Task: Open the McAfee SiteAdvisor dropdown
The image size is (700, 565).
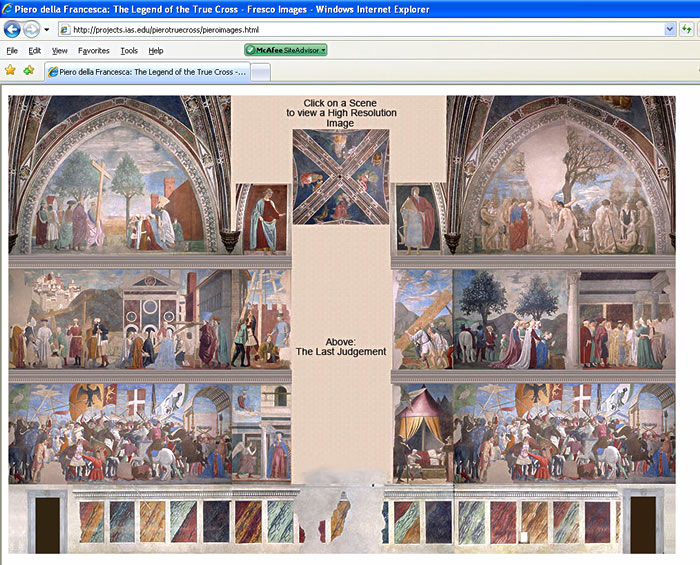Action: point(286,50)
